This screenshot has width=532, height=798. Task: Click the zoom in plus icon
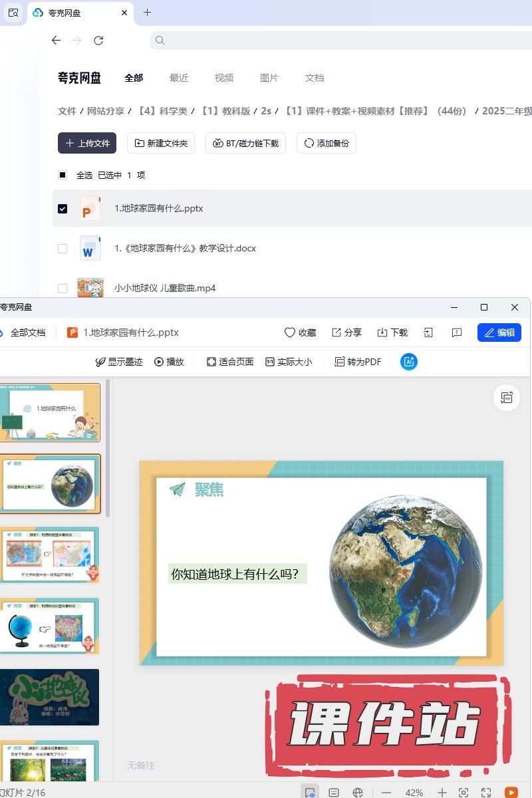[442, 792]
